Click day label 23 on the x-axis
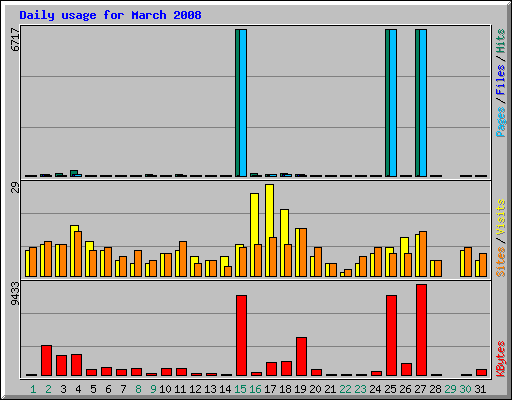 pos(360,389)
